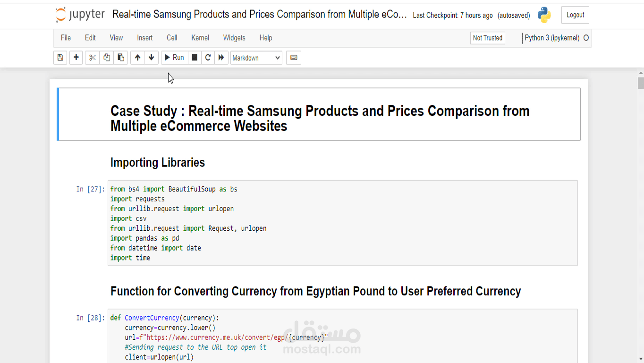Open the Help menu
Image resolution: width=644 pixels, height=363 pixels.
[266, 38]
